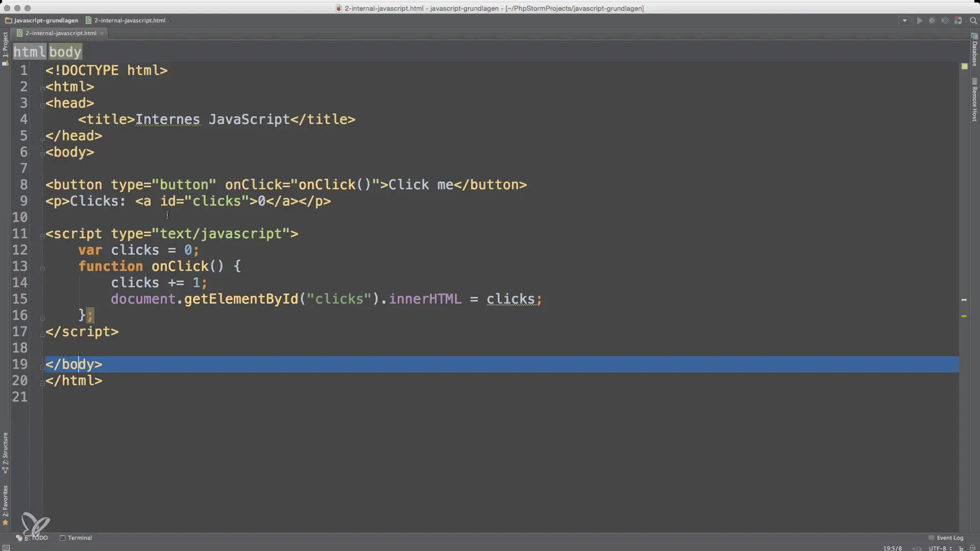Open Search Everywhere magnifier icon
The width and height of the screenshot is (980, 551).
[x=973, y=21]
